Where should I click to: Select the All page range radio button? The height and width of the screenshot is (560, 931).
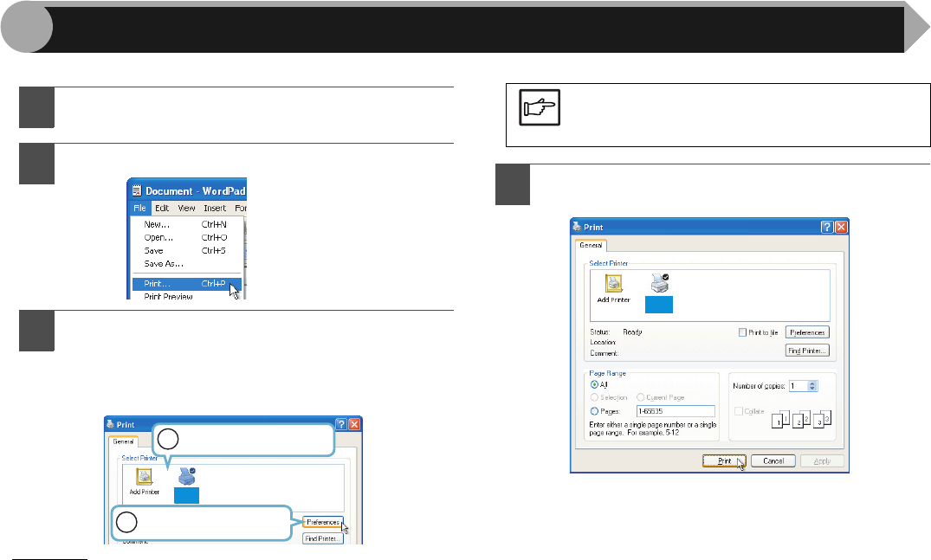point(594,384)
